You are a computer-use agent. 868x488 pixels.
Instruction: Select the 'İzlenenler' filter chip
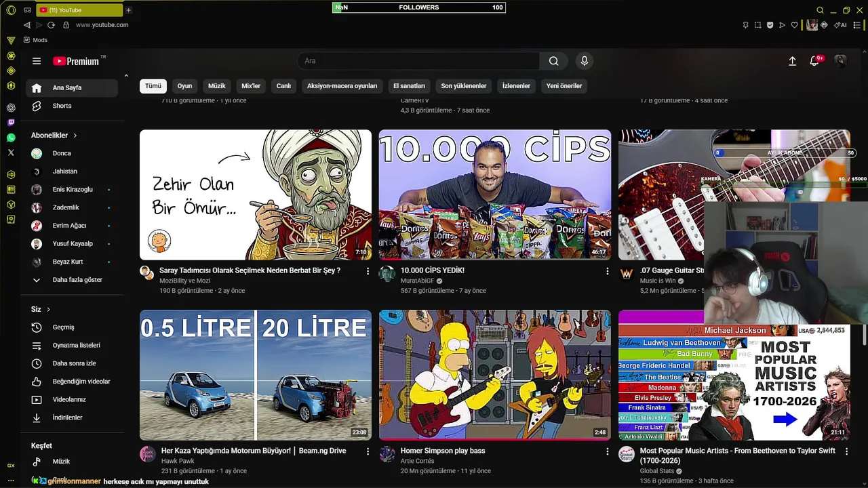point(516,86)
